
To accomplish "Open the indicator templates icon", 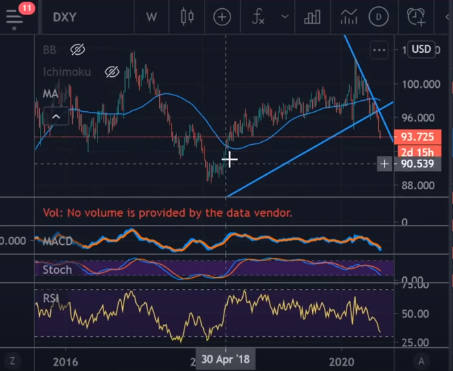I will tap(349, 17).
